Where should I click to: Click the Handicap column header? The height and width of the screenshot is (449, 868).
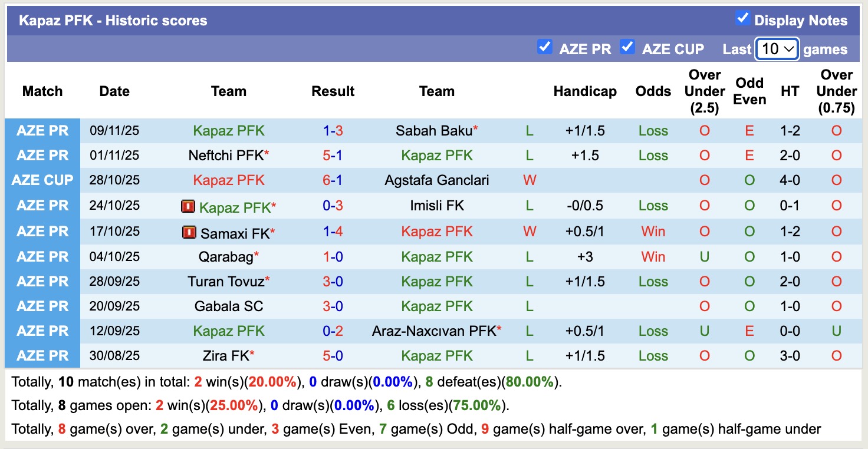[585, 91]
